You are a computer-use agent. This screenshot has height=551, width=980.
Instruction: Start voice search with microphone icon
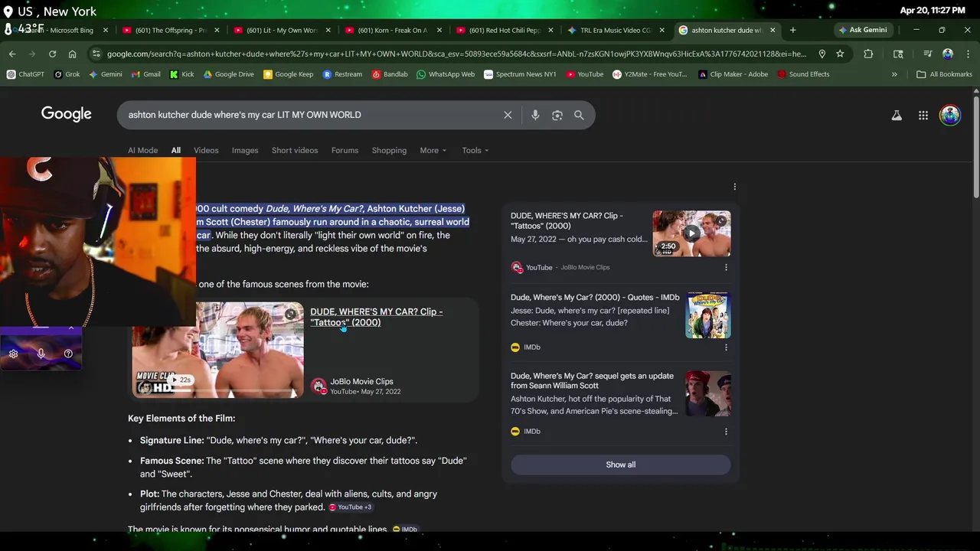pyautogui.click(x=535, y=115)
